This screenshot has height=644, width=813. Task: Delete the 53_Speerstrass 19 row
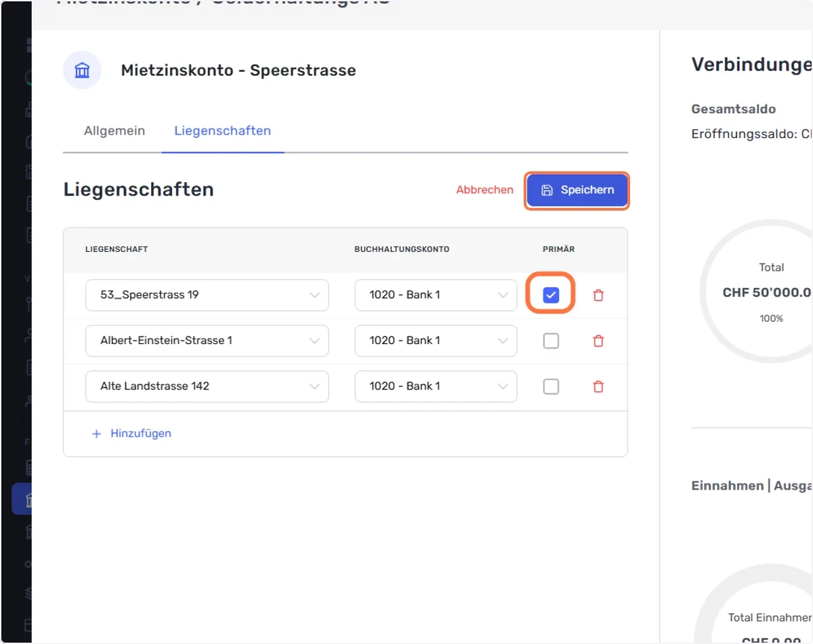598,295
